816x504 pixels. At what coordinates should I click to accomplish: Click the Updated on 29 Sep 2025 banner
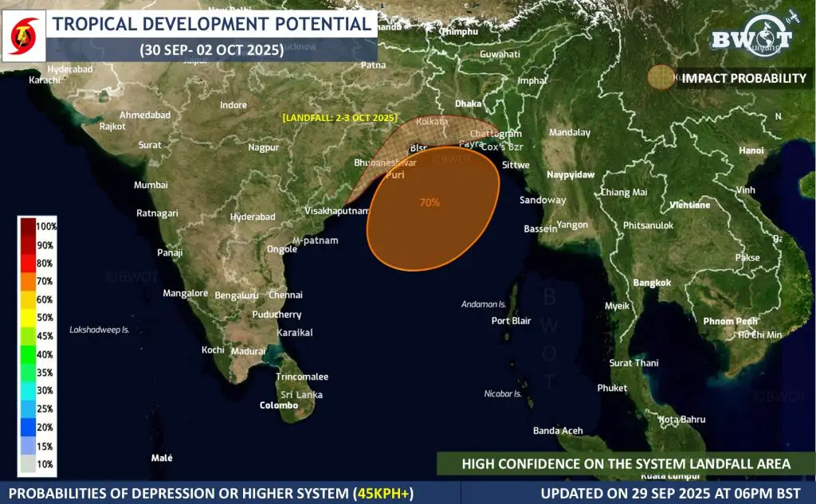pos(673,493)
